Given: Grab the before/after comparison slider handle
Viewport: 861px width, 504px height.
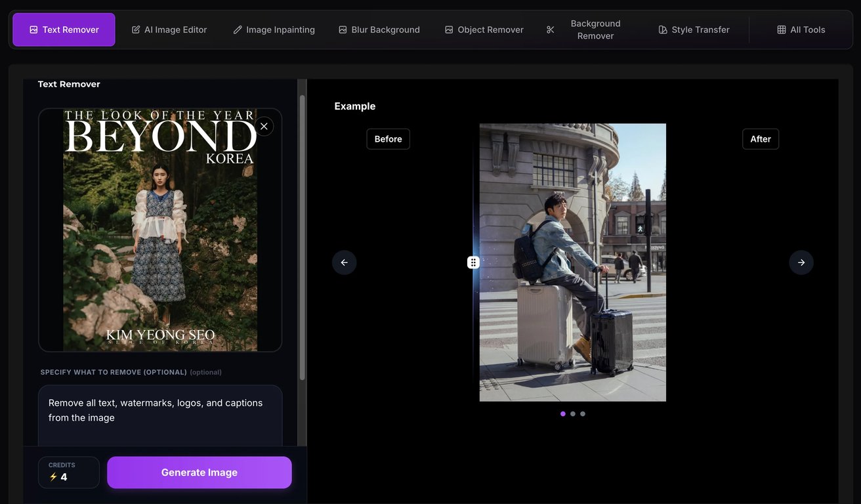Looking at the screenshot, I should pos(473,262).
